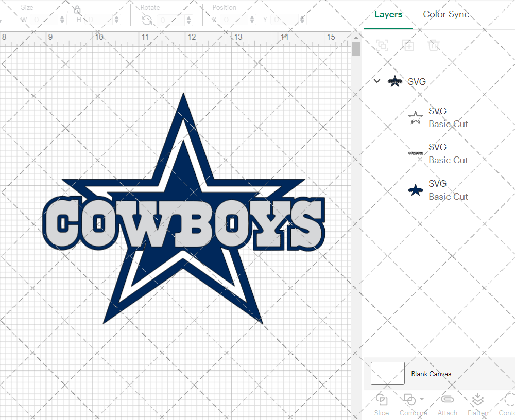Click the Position Y stepper arrows

tap(302, 20)
